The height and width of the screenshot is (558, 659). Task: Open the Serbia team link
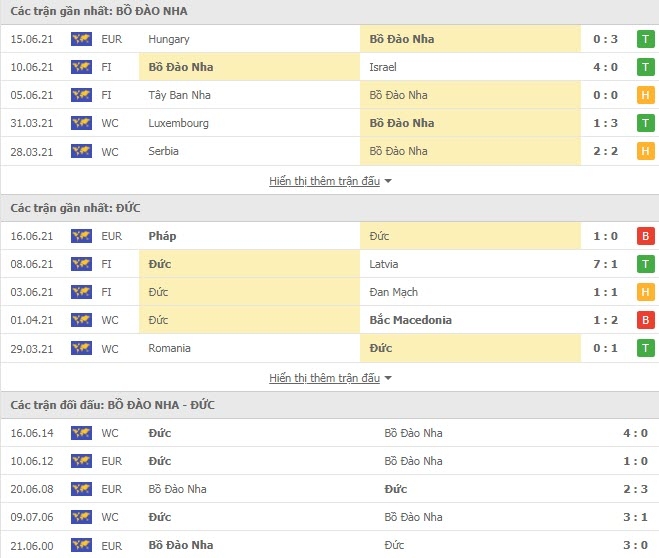(x=163, y=151)
